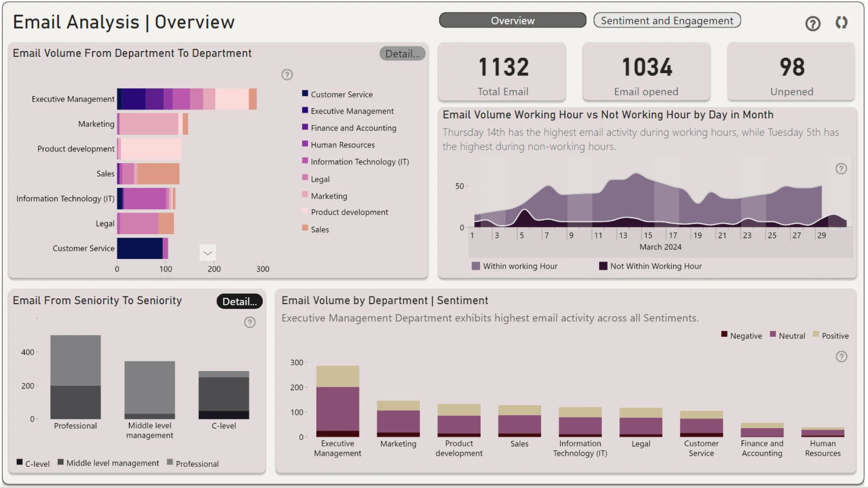Select Information Technology (IT) legend swatch
This screenshot has width=868, height=488.
[x=305, y=160]
